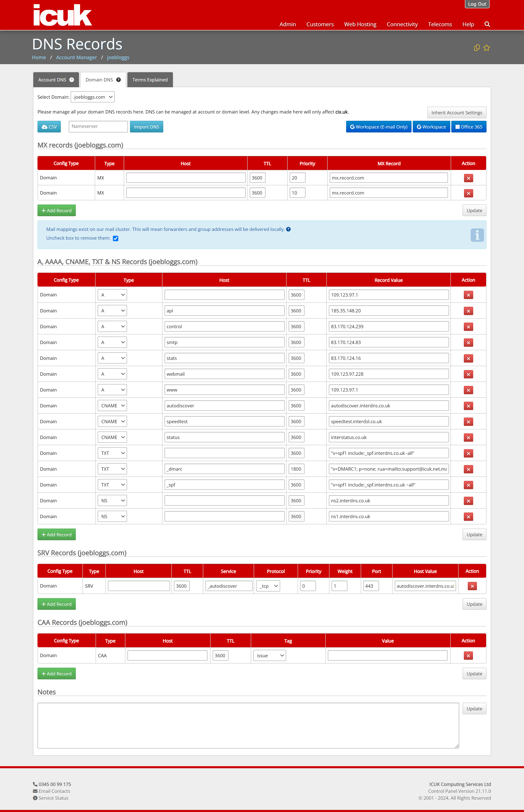
Task: Click the Nameserver input field
Action: coord(98,127)
